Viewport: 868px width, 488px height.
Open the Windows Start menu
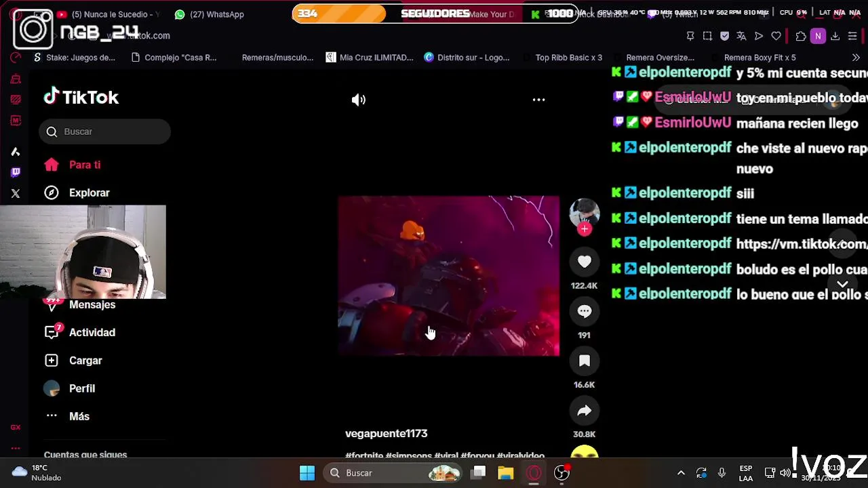(307, 473)
